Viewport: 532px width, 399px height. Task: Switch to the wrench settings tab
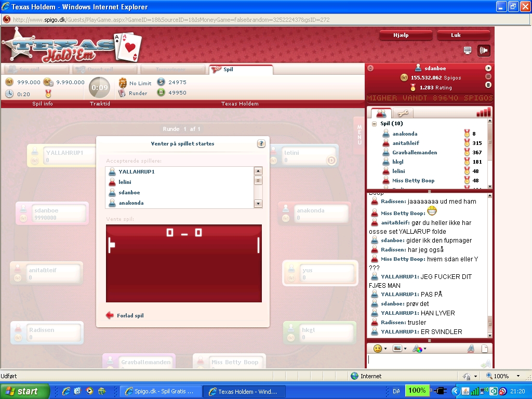(402, 113)
